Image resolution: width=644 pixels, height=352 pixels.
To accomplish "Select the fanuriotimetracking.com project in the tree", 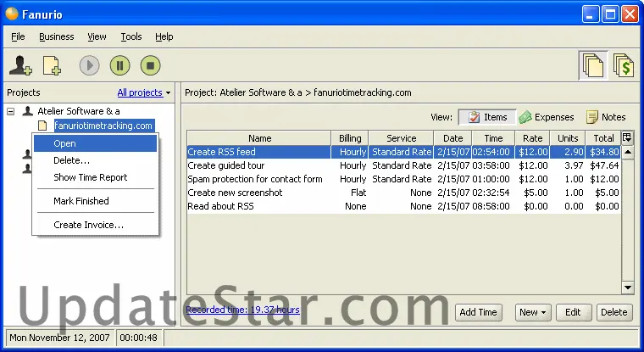I will 103,126.
